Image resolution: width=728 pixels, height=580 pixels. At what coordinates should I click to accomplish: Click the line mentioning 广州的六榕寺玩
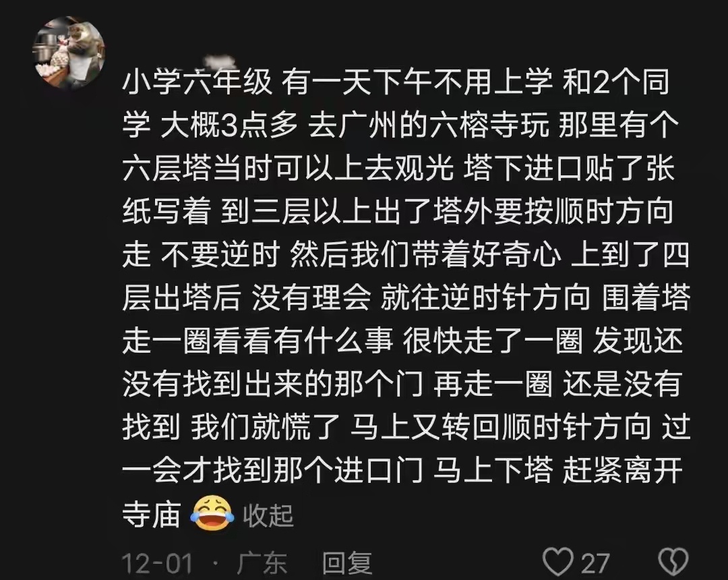(x=400, y=125)
